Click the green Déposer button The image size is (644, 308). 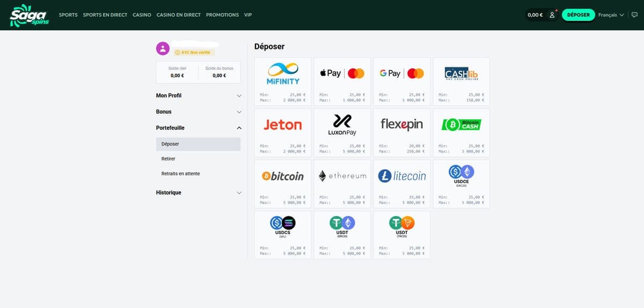coord(578,15)
